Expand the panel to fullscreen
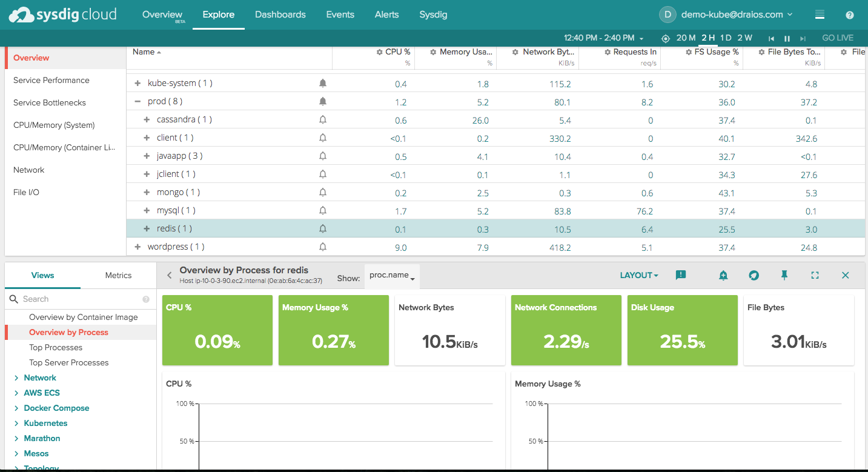868x472 pixels. click(815, 275)
